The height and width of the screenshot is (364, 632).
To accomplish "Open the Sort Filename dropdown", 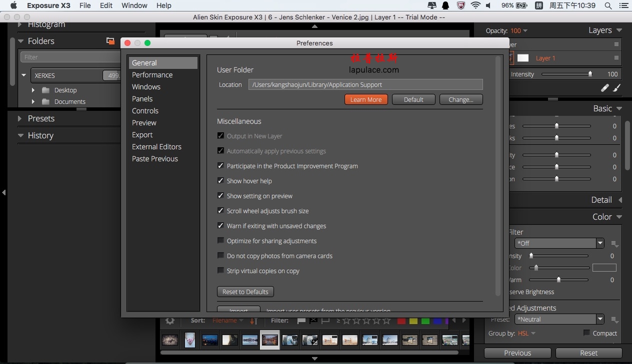I will 228,321.
